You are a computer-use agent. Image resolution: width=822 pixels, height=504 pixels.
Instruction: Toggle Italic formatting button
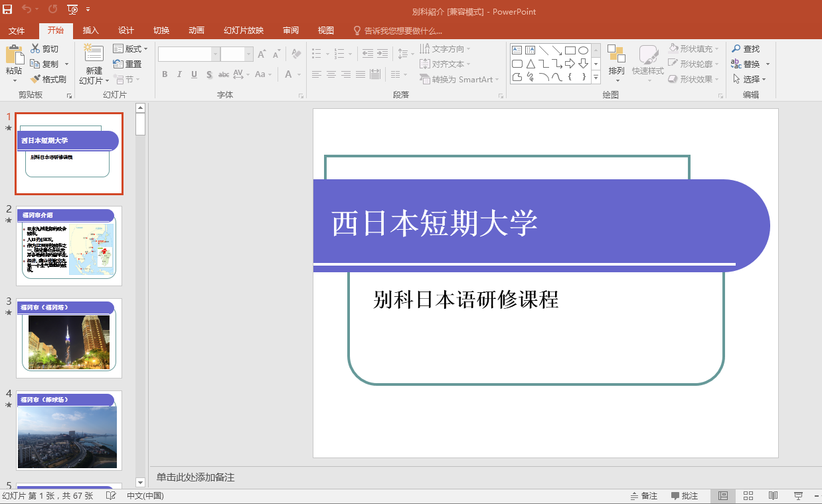pyautogui.click(x=179, y=74)
